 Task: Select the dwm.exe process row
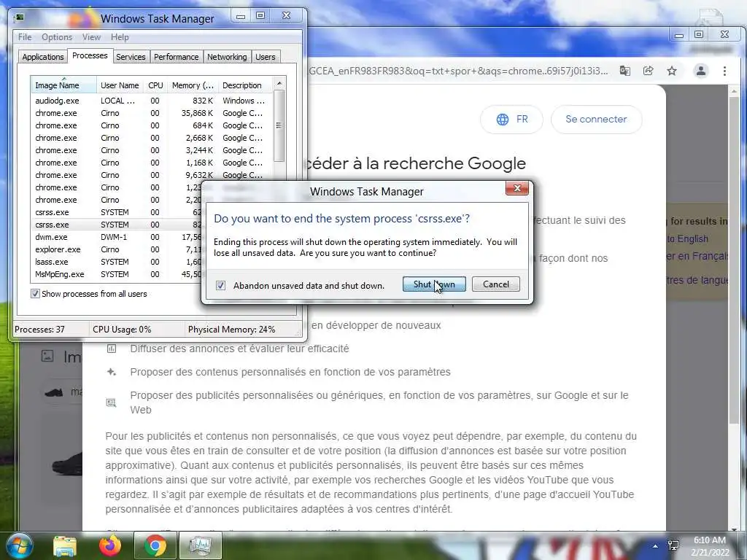click(117, 237)
